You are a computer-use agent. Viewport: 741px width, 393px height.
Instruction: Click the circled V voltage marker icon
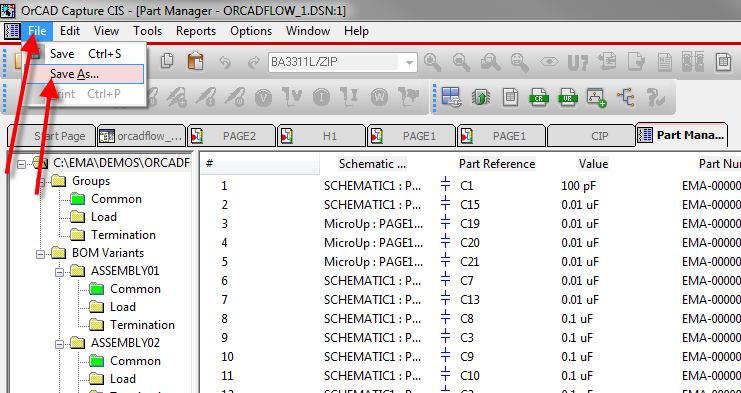point(263,97)
